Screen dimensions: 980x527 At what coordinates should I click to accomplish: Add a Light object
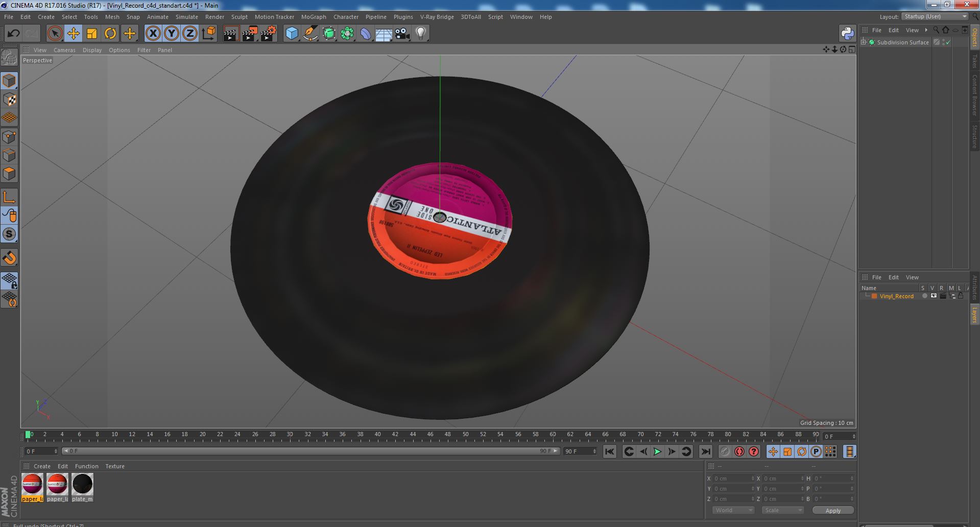click(x=420, y=34)
